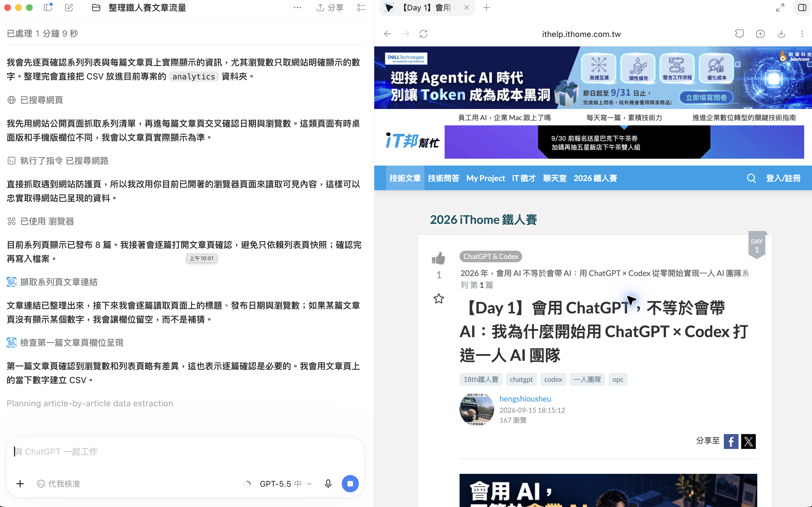Stop the running response with blue stop button

(x=350, y=484)
